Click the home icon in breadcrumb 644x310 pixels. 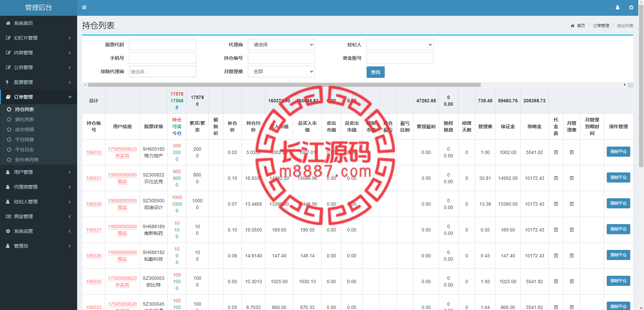tap(573, 26)
